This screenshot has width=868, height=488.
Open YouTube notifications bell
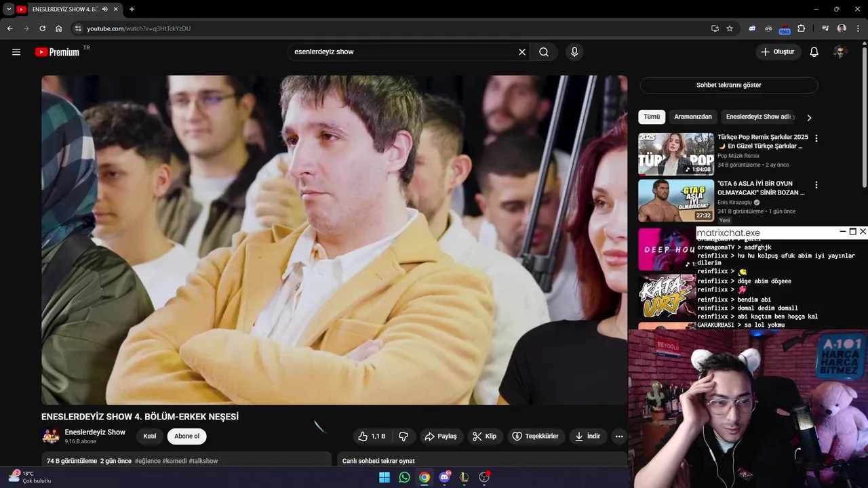(x=814, y=52)
